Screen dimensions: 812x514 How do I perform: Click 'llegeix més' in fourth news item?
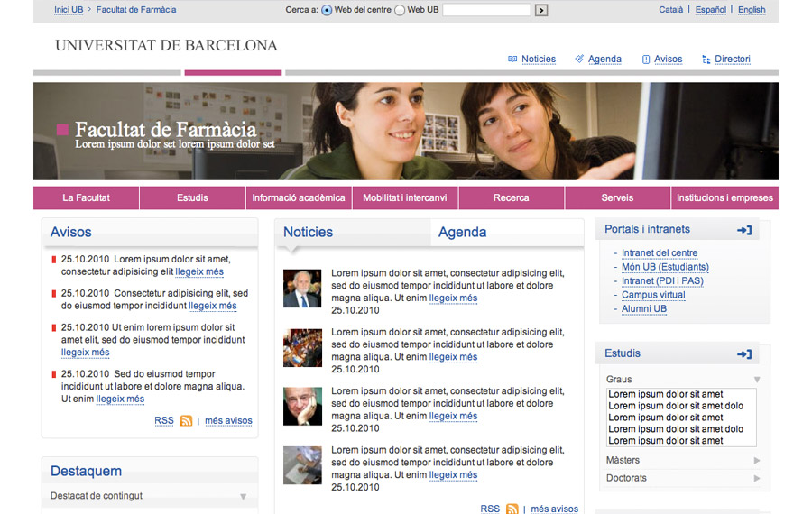coord(453,475)
